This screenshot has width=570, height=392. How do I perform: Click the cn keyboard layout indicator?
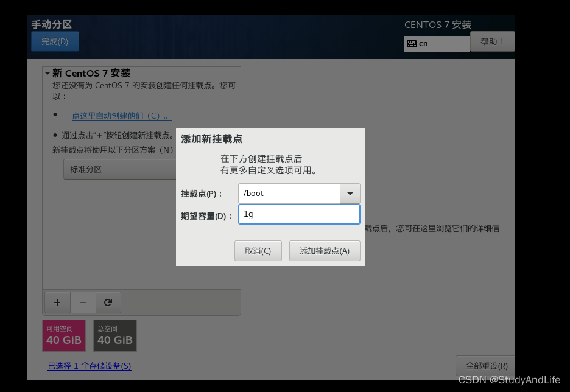(437, 44)
